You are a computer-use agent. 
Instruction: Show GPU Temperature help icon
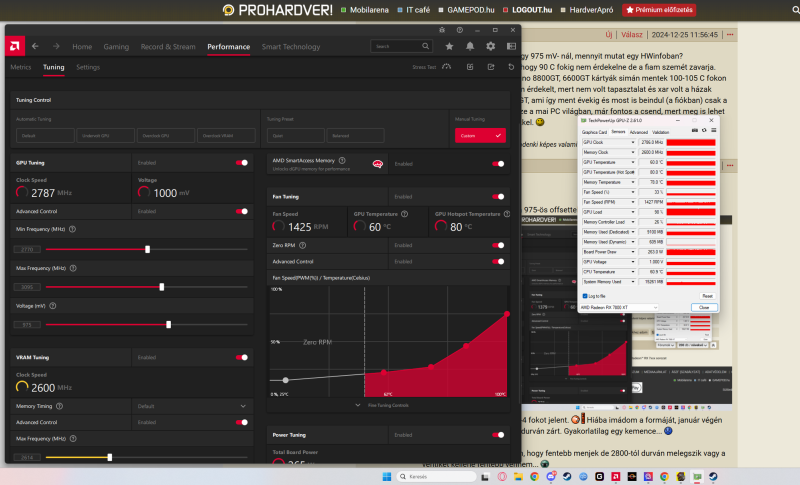[405, 214]
